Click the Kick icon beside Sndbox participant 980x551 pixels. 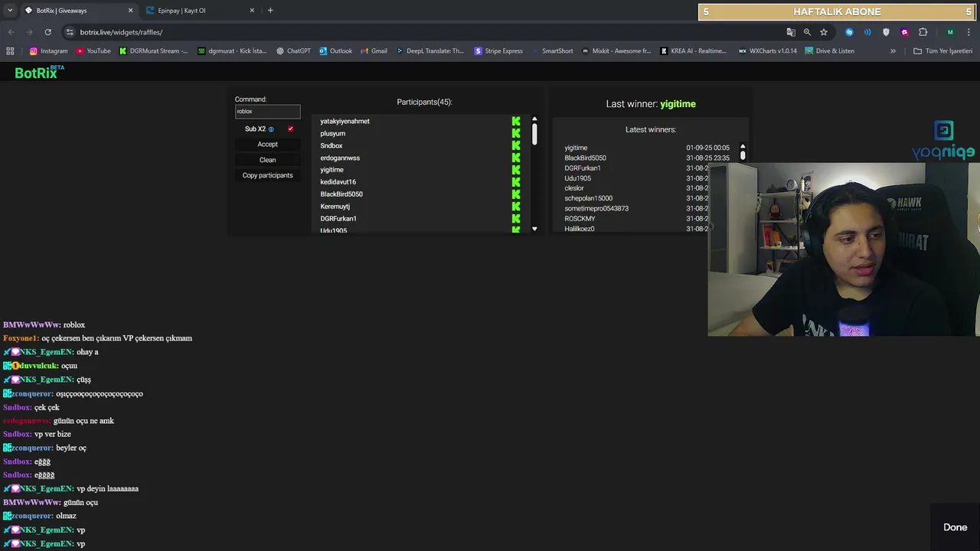[516, 145]
